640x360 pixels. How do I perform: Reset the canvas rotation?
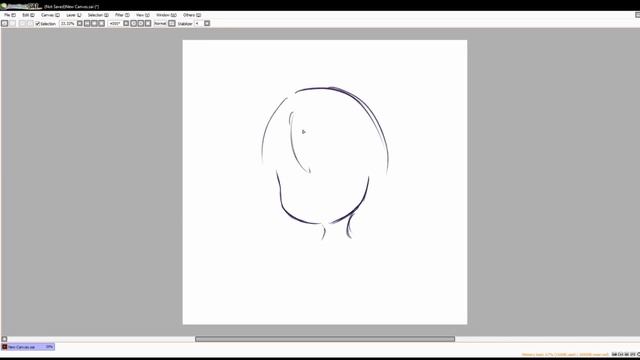pos(148,24)
